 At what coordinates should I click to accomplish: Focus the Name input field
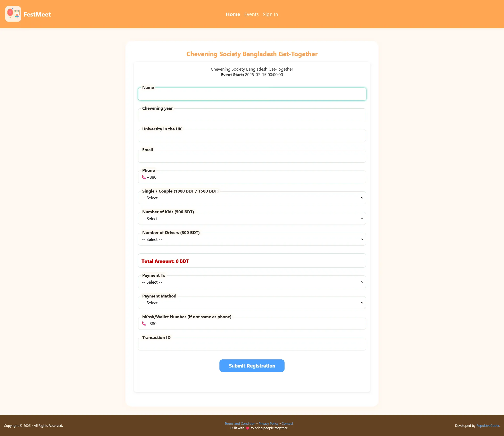252,94
